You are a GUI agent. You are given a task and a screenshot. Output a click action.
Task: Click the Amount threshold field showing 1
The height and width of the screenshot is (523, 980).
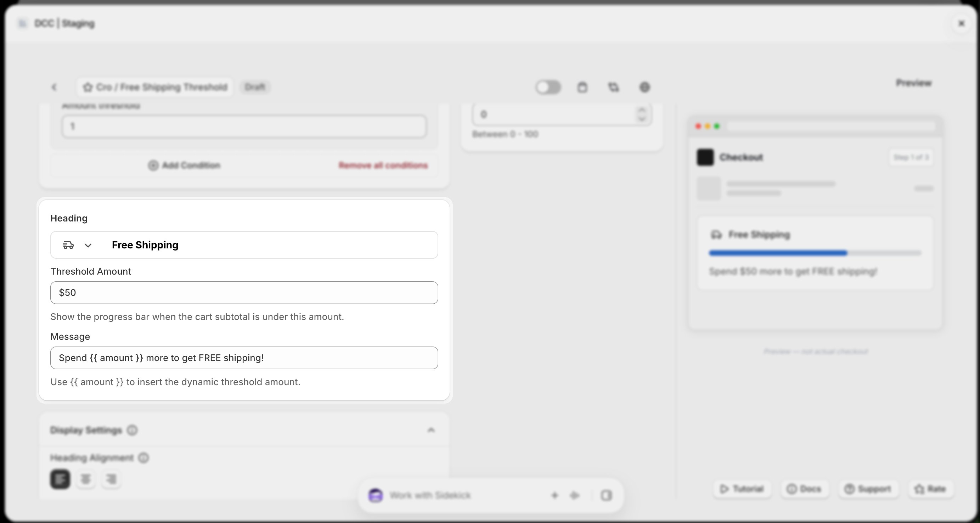244,126
